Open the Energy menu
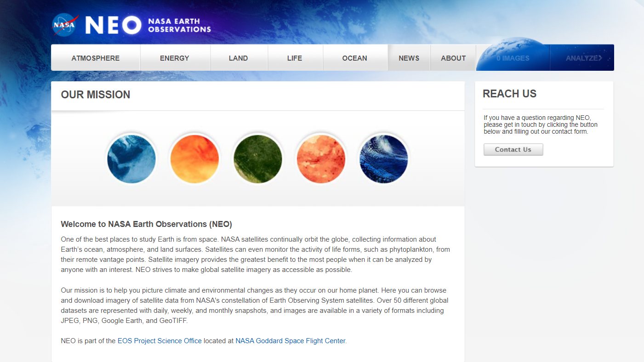 pyautogui.click(x=175, y=58)
